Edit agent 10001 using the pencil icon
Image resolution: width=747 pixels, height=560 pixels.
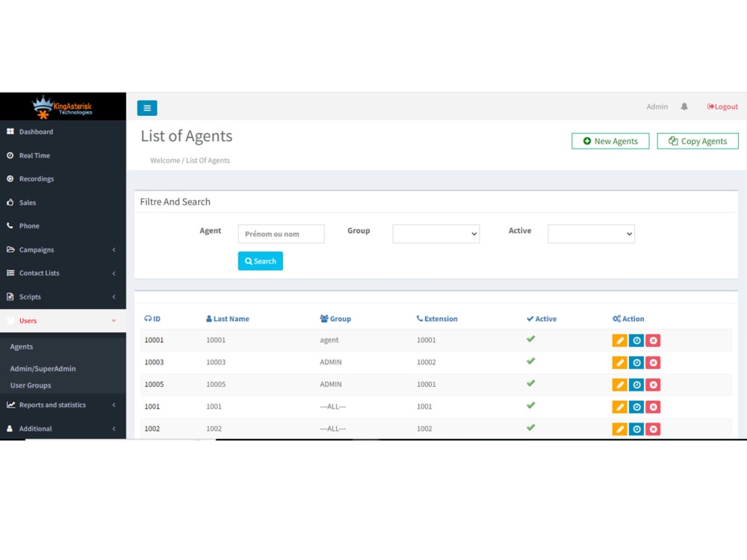(x=619, y=340)
